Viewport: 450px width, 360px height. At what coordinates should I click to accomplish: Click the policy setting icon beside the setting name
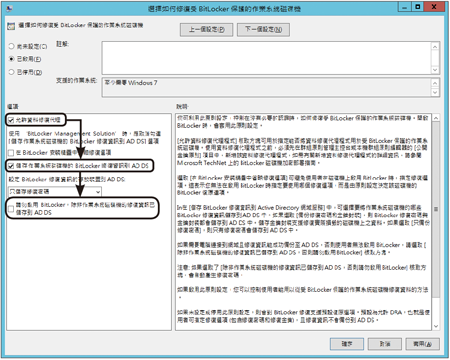click(11, 26)
